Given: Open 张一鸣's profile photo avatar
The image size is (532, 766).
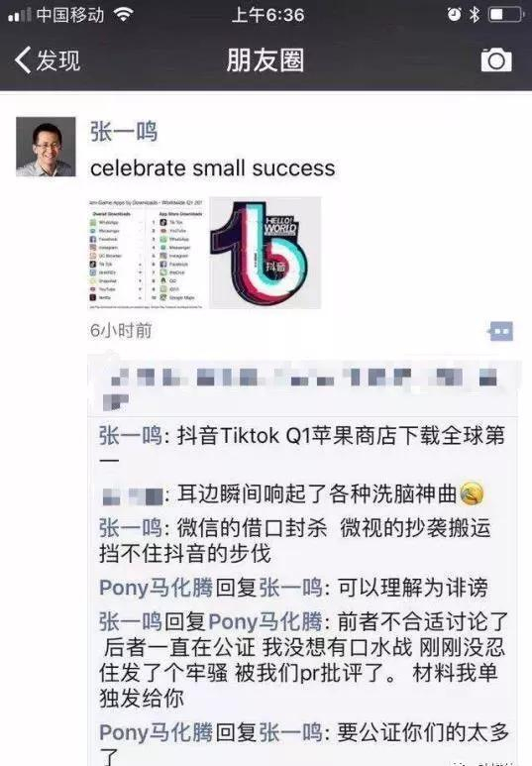Looking at the screenshot, I should click(46, 147).
